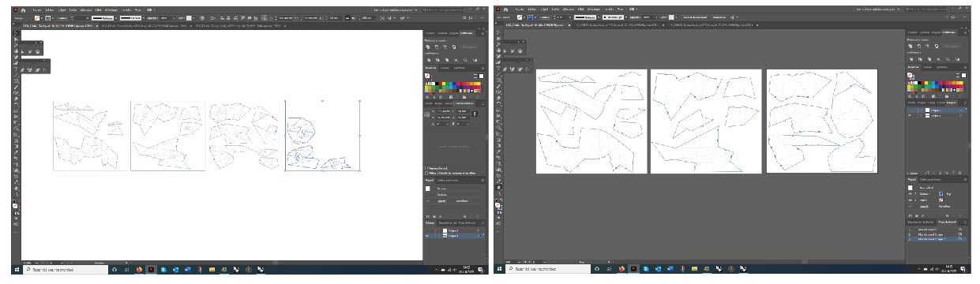
Task: Open Windows Start menu on right taskbar
Action: (500, 269)
